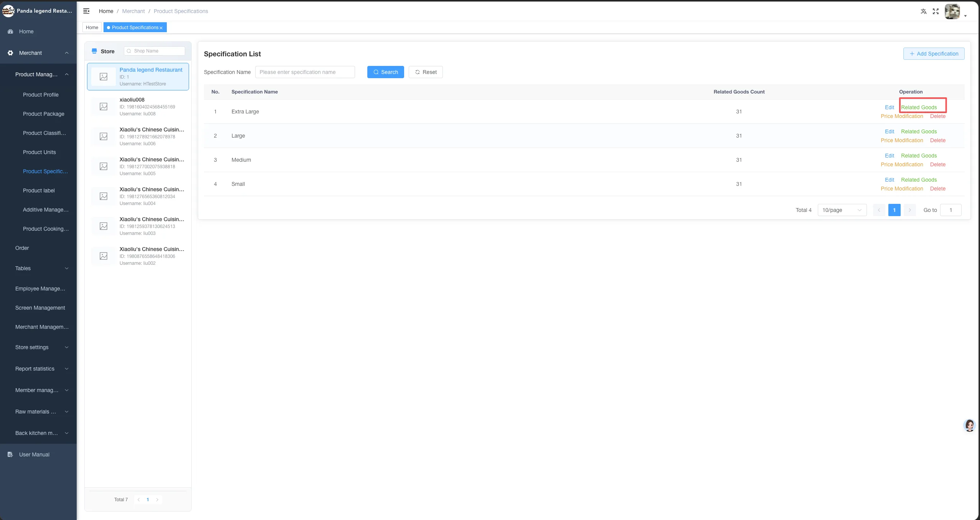Viewport: 980px width, 520px height.
Task: Go to previous page in specification list
Action: pos(879,210)
